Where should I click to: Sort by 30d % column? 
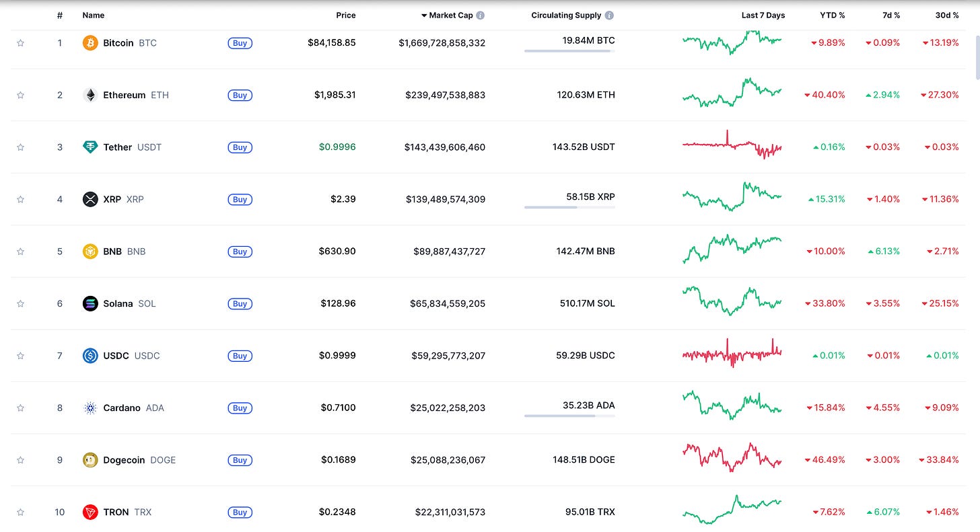(948, 15)
